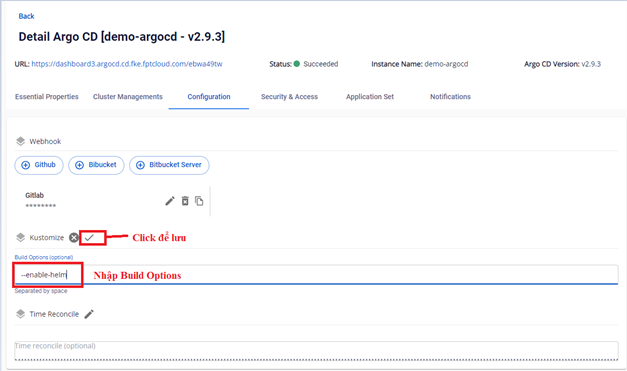Switch to the Essential Properties tab

[47, 97]
